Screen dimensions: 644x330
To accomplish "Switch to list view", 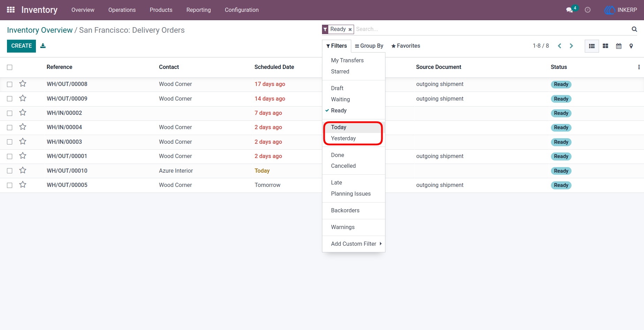I will tap(592, 46).
